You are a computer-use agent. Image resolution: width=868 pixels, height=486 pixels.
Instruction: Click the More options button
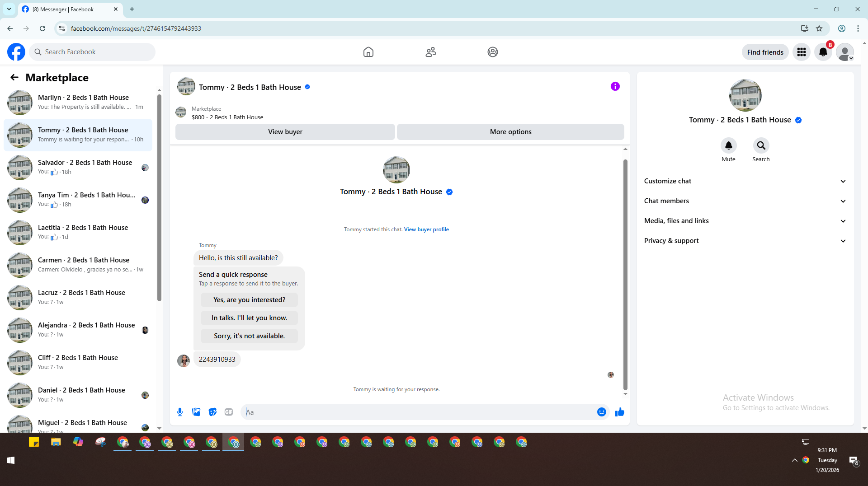pos(511,132)
